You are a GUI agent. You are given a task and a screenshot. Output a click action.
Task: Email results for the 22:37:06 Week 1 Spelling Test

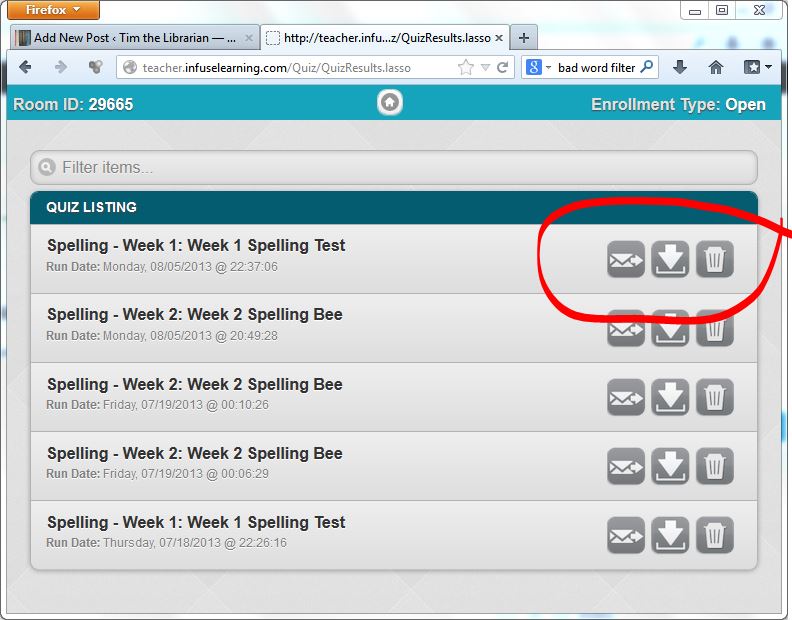[626, 260]
